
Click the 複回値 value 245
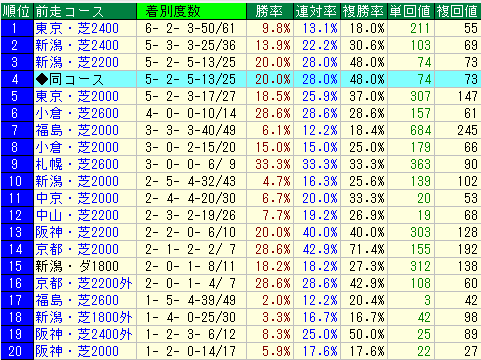[x=468, y=130]
